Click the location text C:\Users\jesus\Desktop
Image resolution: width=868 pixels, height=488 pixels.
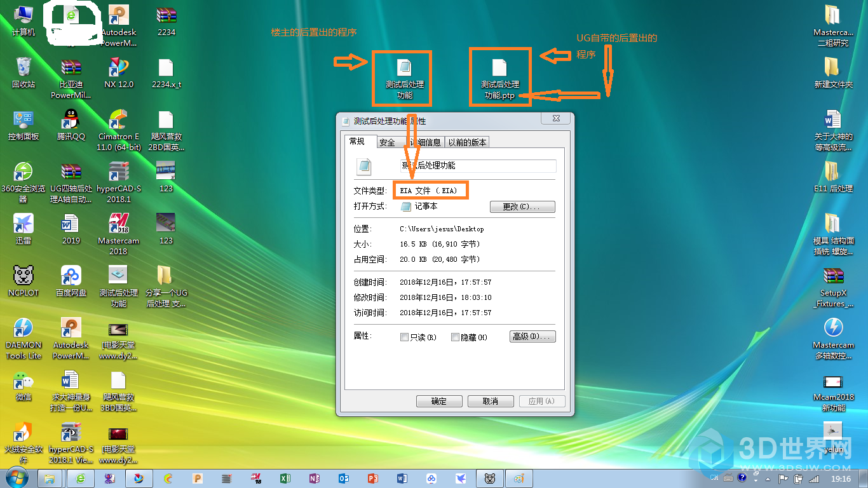coord(442,229)
